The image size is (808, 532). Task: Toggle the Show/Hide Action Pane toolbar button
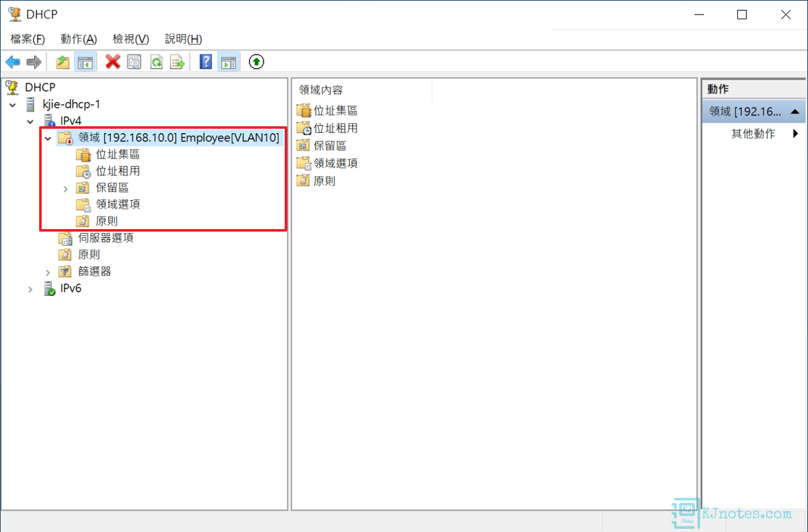tap(228, 62)
